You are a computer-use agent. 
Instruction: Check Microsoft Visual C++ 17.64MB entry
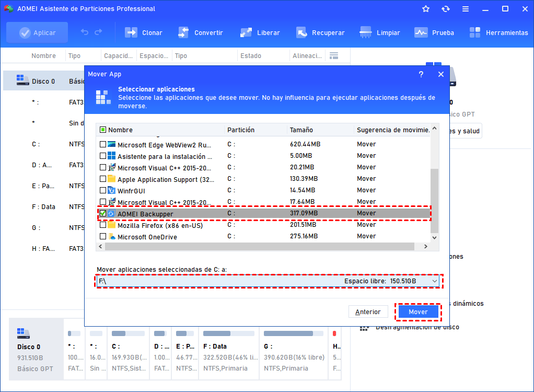[103, 202]
